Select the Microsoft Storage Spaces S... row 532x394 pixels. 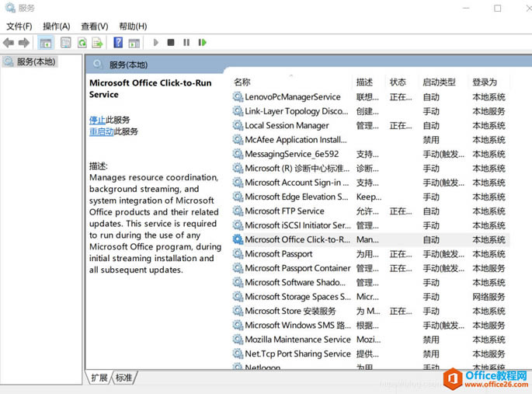tap(370, 297)
